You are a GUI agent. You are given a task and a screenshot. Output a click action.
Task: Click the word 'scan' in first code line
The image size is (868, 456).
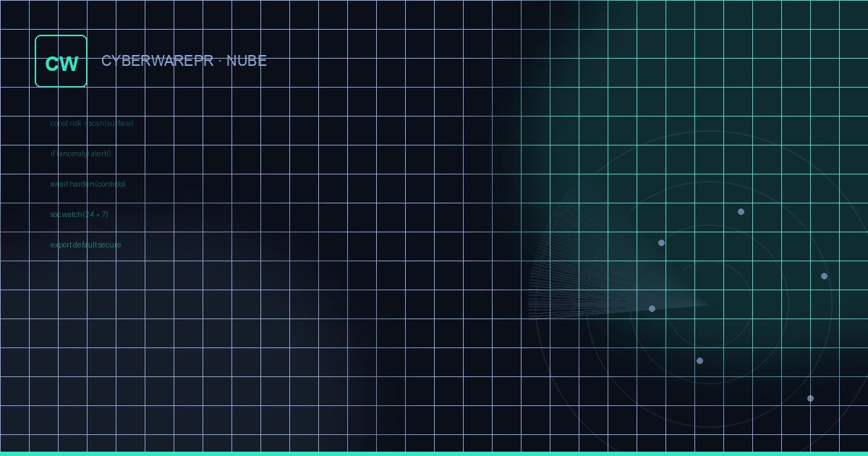pos(95,123)
